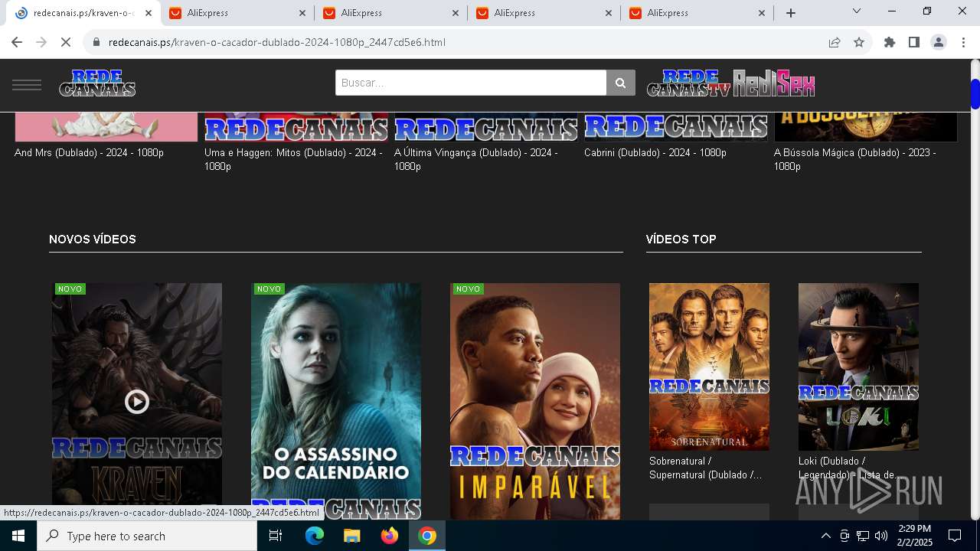Screen dimensions: 980x551
Task: Open the tab search dropdown arrow
Action: coord(857,11)
